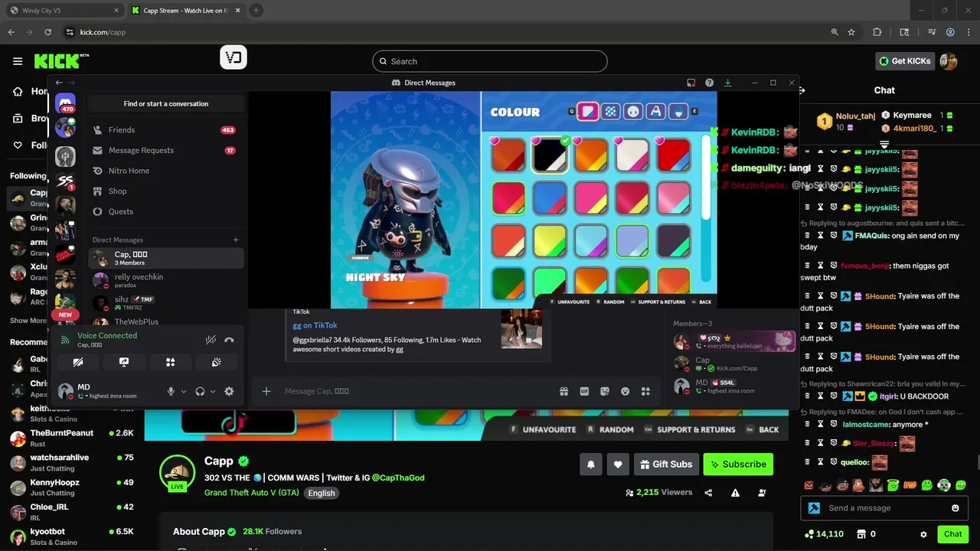This screenshot has height=551, width=980.
Task: Select the Colour tab in customiser
Action: click(588, 112)
